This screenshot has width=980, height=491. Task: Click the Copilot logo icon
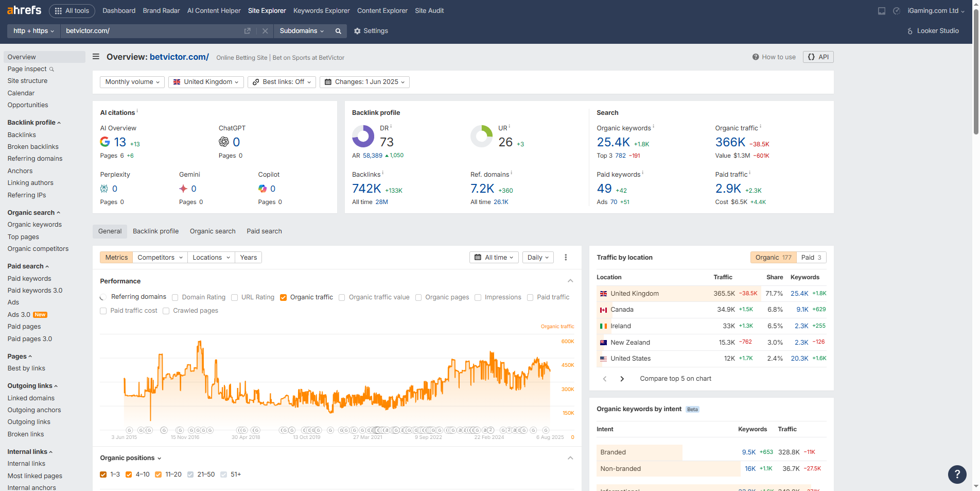262,189
